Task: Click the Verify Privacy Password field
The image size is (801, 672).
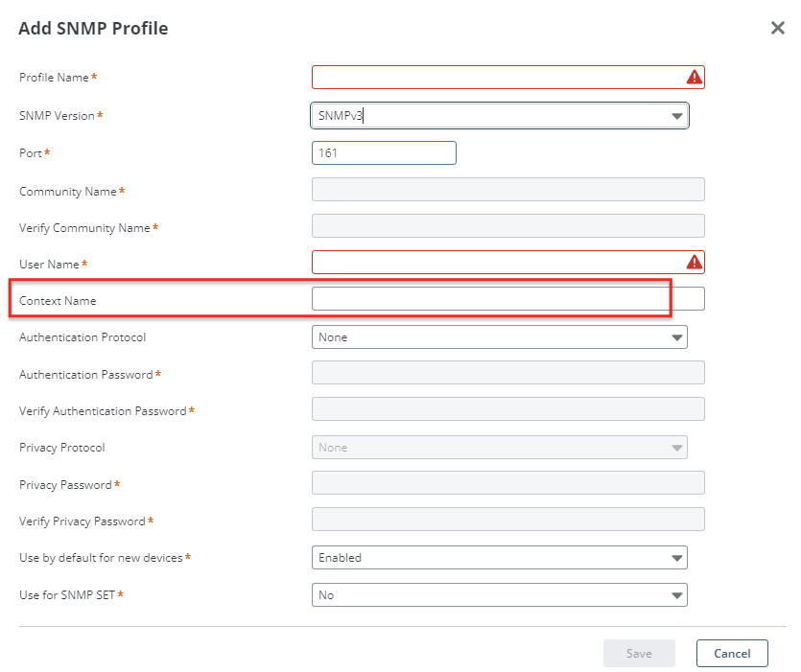Action: (x=507, y=520)
